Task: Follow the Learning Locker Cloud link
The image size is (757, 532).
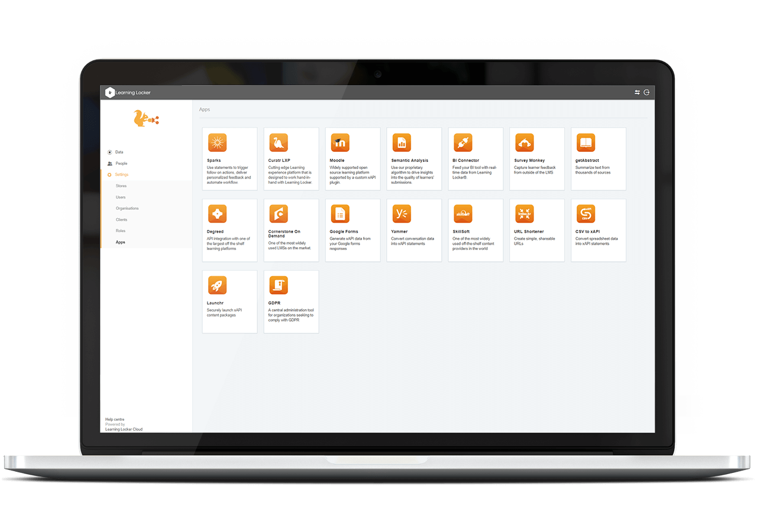Action: (x=124, y=430)
